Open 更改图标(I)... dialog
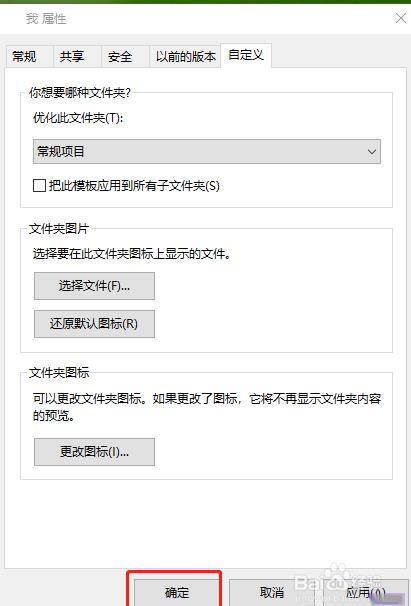The width and height of the screenshot is (411, 606). click(x=94, y=452)
